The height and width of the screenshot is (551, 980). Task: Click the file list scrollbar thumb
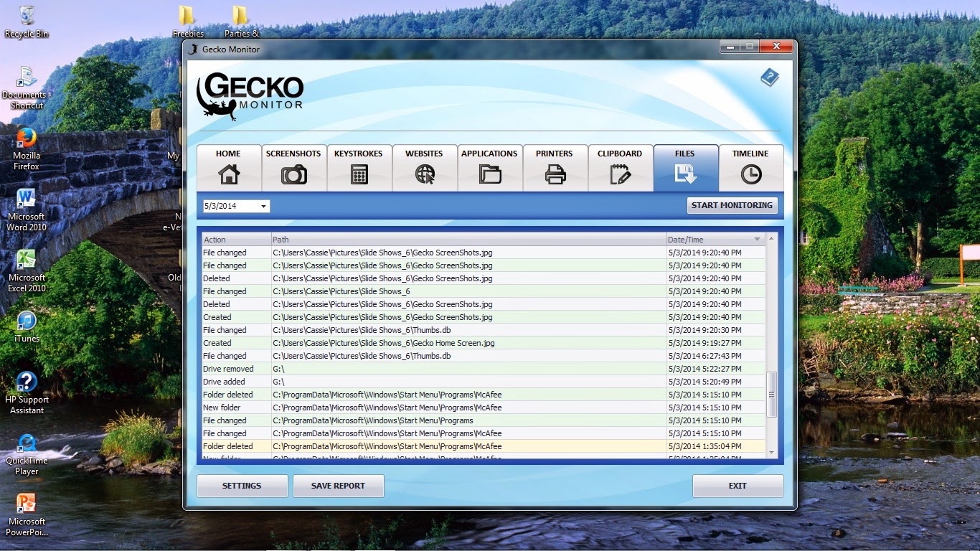coord(772,395)
